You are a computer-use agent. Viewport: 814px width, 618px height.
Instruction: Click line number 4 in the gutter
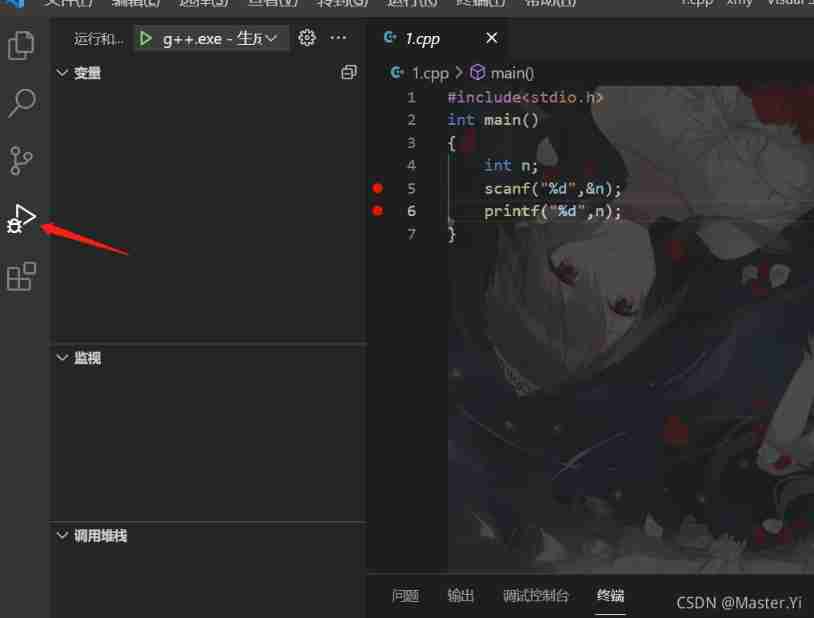(x=411, y=165)
